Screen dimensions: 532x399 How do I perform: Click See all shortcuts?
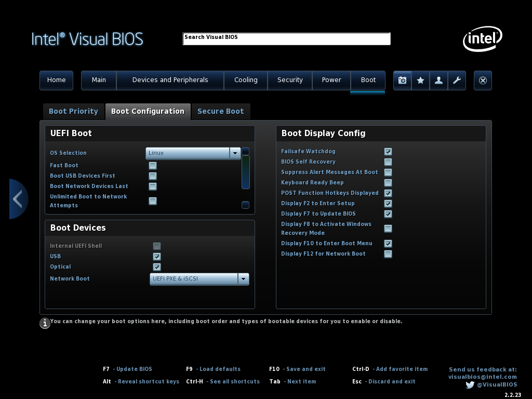pos(223,382)
